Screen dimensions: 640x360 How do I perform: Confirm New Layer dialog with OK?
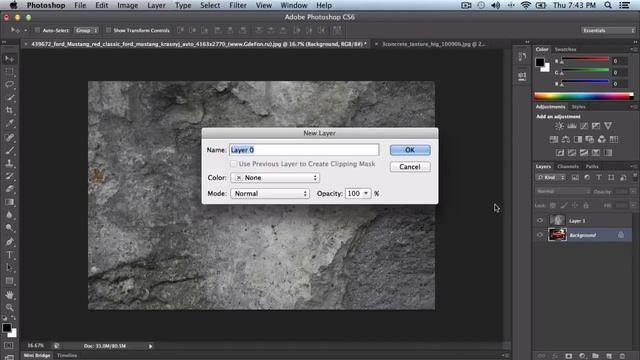coord(410,150)
